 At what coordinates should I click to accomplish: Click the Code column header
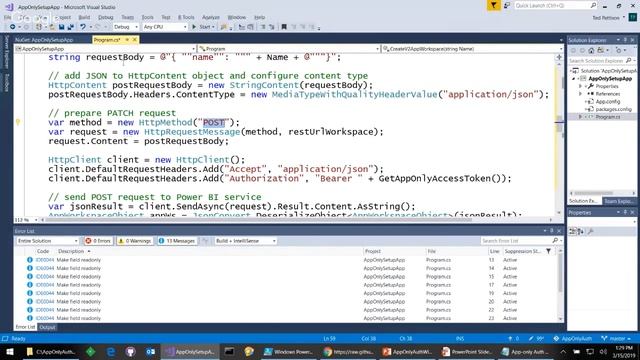point(43,251)
